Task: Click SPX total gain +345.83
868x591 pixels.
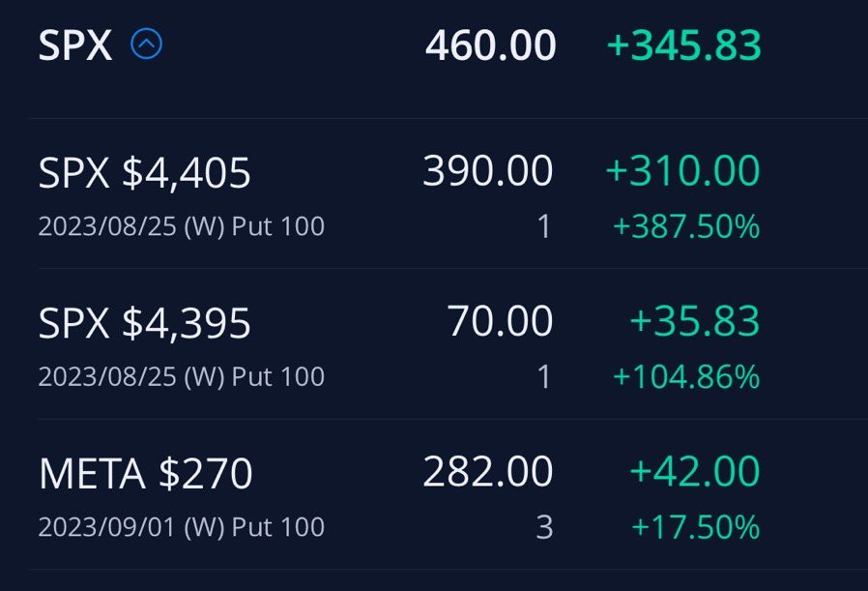Action: [683, 45]
